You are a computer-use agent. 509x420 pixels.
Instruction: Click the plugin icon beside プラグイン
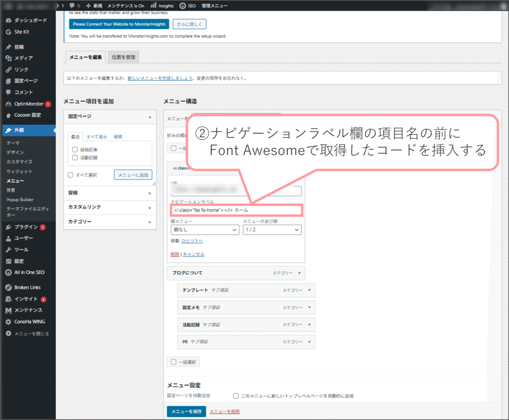(8, 227)
